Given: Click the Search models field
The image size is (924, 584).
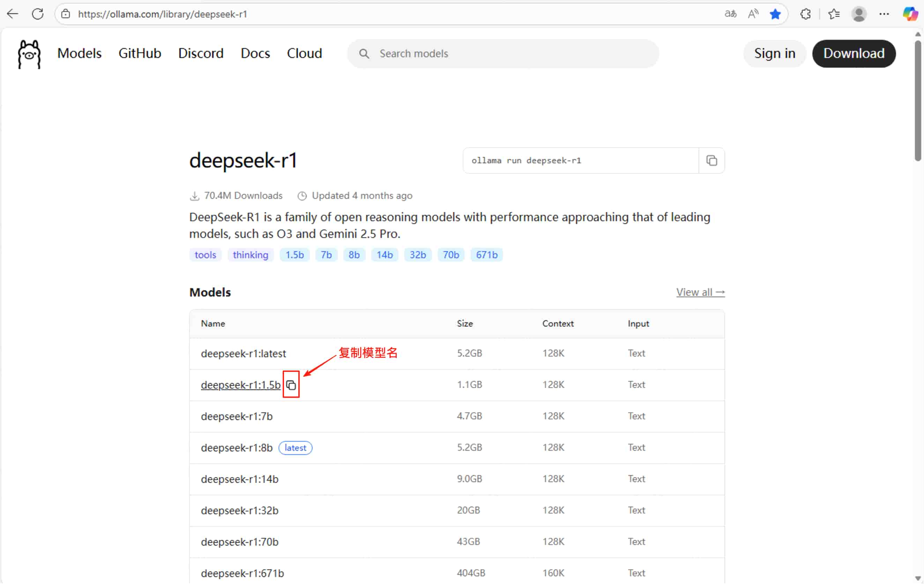Looking at the screenshot, I should 503,53.
